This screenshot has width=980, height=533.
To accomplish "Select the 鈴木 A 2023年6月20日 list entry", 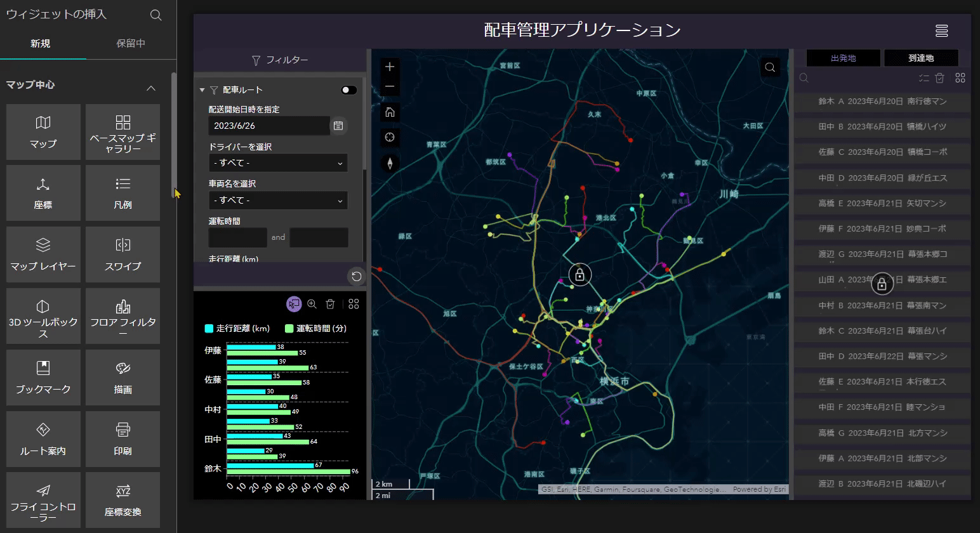I will tap(882, 102).
